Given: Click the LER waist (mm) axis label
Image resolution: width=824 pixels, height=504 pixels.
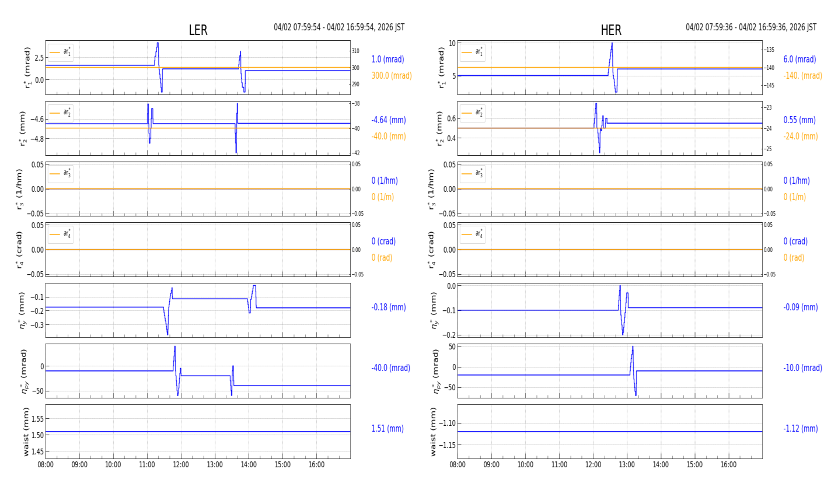Looking at the screenshot, I should point(26,432).
